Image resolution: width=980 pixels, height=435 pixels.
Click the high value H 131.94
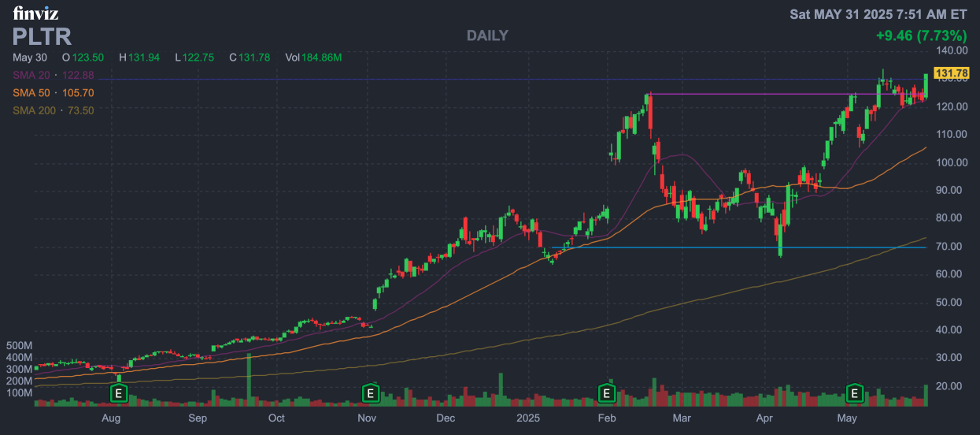coord(139,58)
